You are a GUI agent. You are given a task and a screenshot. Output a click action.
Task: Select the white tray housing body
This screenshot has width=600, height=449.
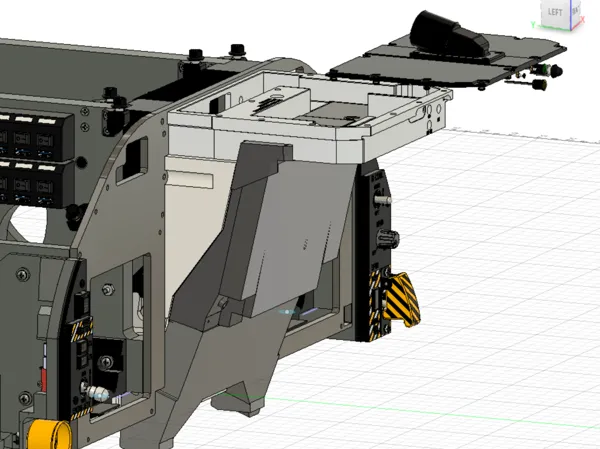[306, 115]
